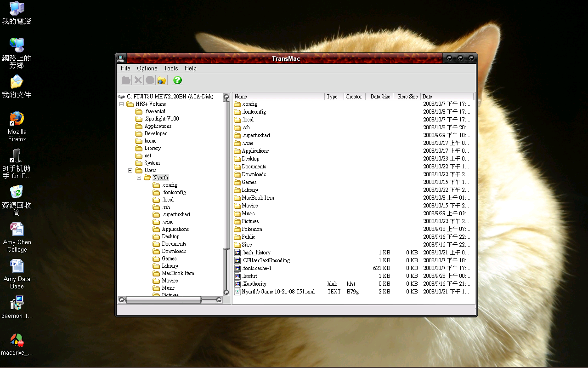588x368 pixels.
Task: Collapse the Users tree node
Action: [130, 170]
